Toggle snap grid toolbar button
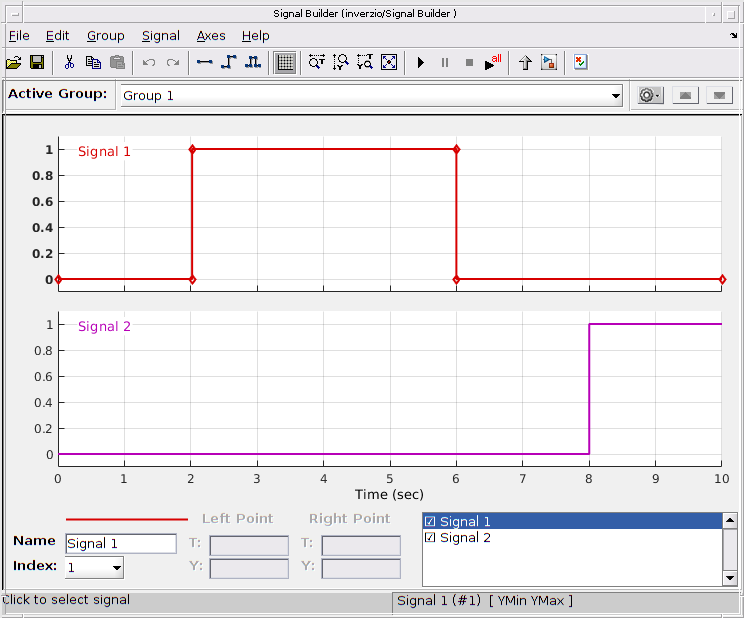Viewport: 744px width, 618px height. pyautogui.click(x=285, y=63)
